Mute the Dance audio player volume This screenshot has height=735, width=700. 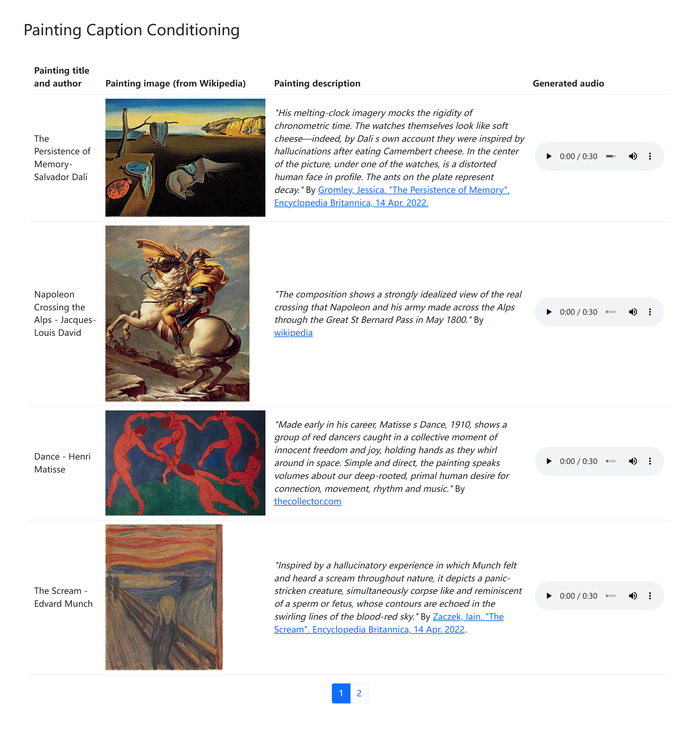pyautogui.click(x=633, y=461)
